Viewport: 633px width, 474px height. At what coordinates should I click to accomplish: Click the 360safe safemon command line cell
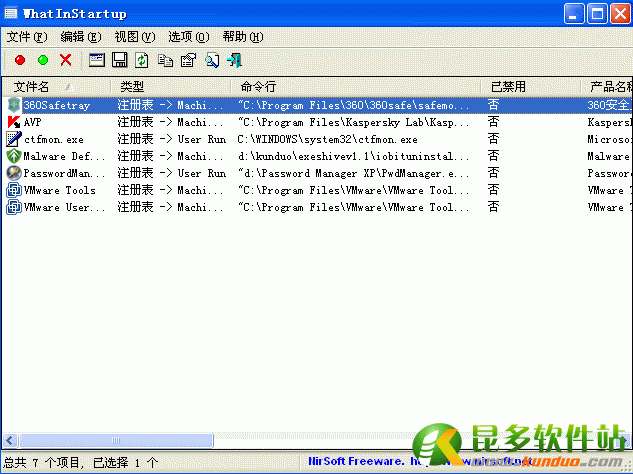354,105
